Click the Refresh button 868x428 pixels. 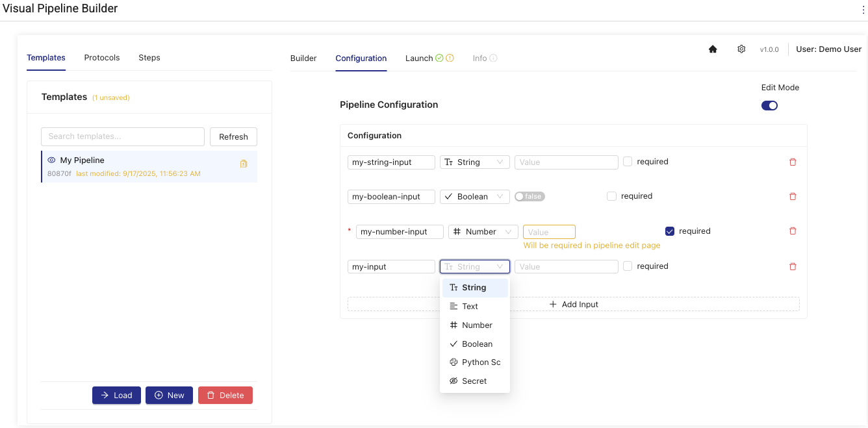(x=233, y=136)
